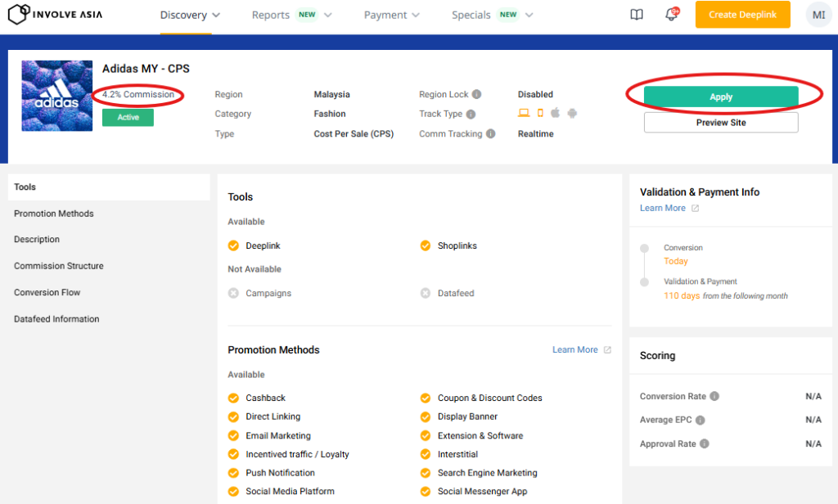Open the Payment menu

(385, 15)
